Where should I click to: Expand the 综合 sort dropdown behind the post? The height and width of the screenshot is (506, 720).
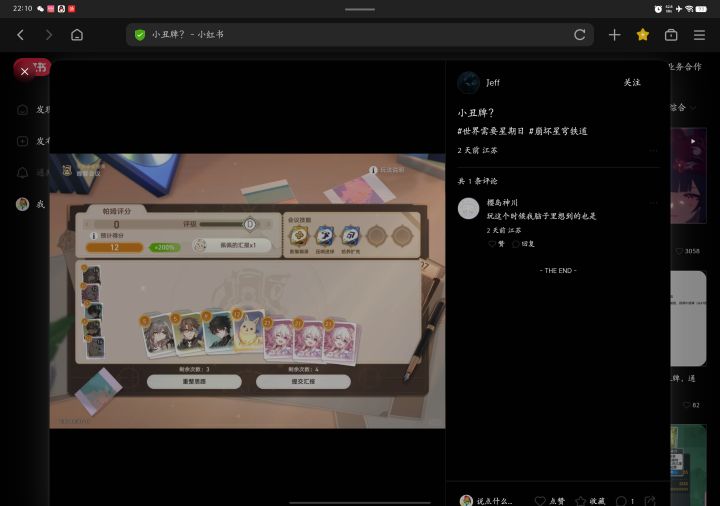pos(683,107)
